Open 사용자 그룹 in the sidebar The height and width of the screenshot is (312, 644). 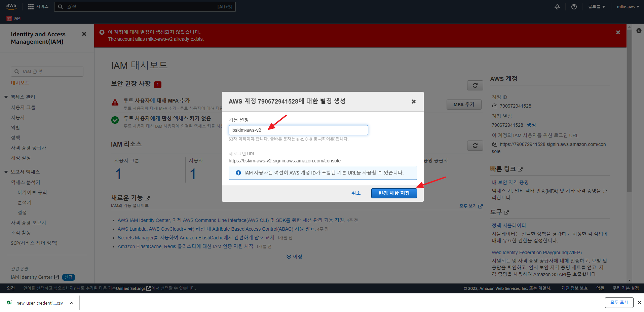[x=23, y=107]
